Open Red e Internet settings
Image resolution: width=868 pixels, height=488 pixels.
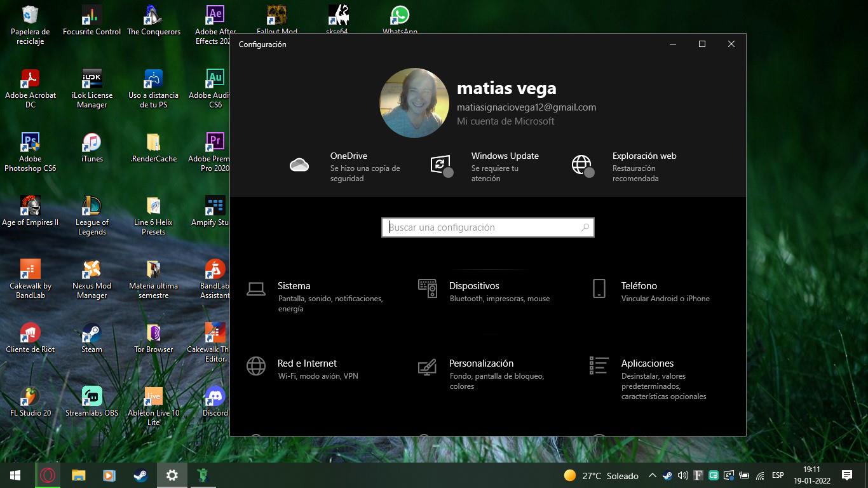tap(307, 364)
